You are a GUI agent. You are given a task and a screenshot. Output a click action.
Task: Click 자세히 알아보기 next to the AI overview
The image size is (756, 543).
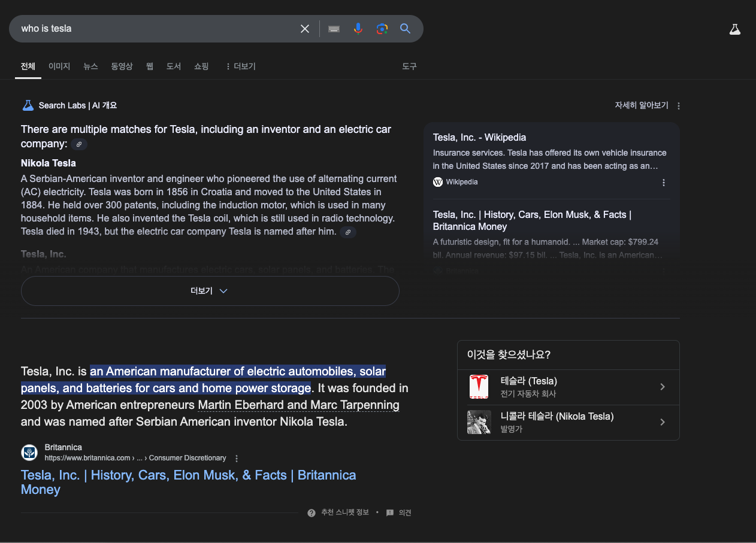pos(642,105)
